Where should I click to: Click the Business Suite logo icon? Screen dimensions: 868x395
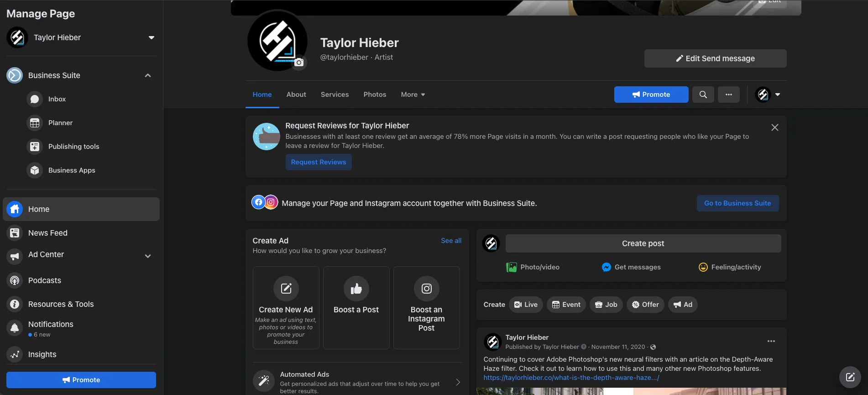[x=15, y=75]
